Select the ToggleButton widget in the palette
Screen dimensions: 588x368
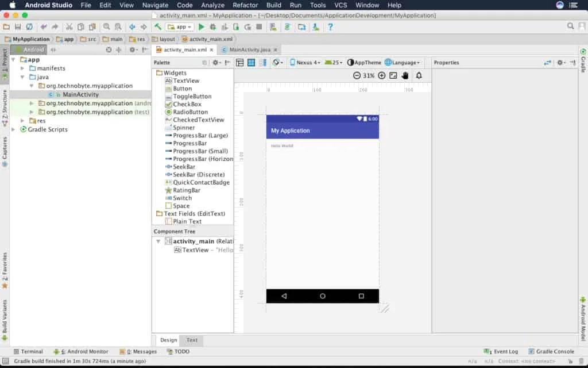192,96
